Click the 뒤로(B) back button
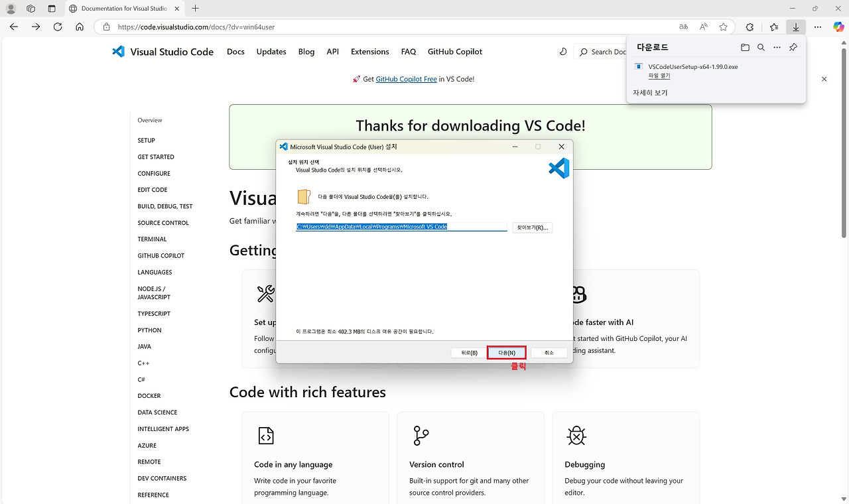The height and width of the screenshot is (504, 849). click(469, 353)
